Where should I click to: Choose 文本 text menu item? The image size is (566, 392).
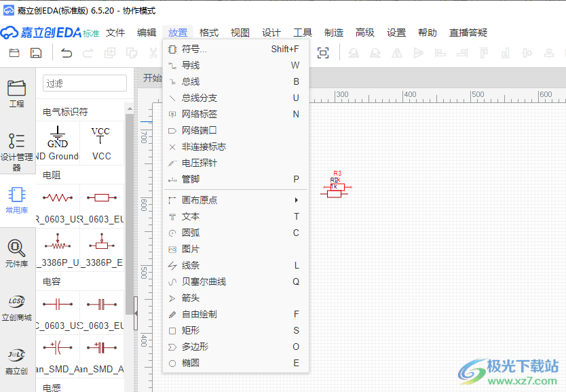[x=235, y=216]
